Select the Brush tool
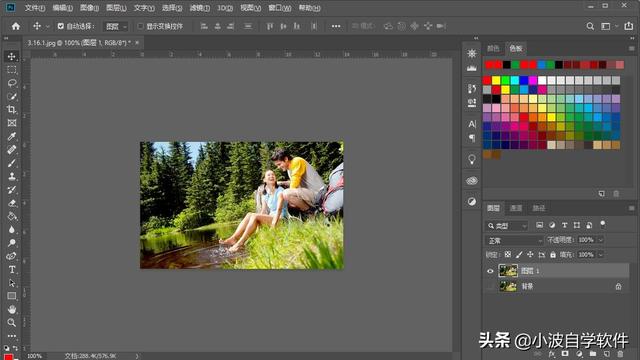Screen dimensions: 640x360 [x=11, y=163]
